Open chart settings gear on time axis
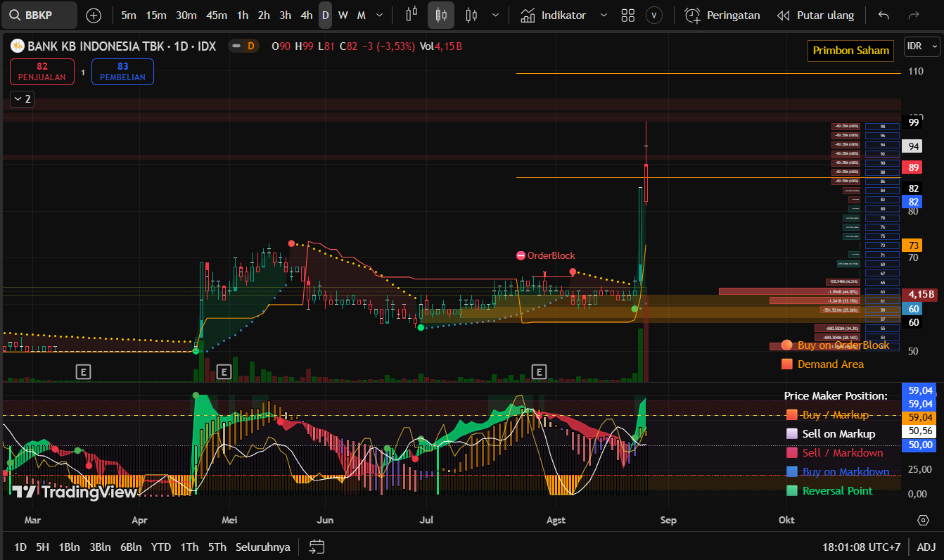Viewport: 944px width, 560px height. (x=923, y=520)
